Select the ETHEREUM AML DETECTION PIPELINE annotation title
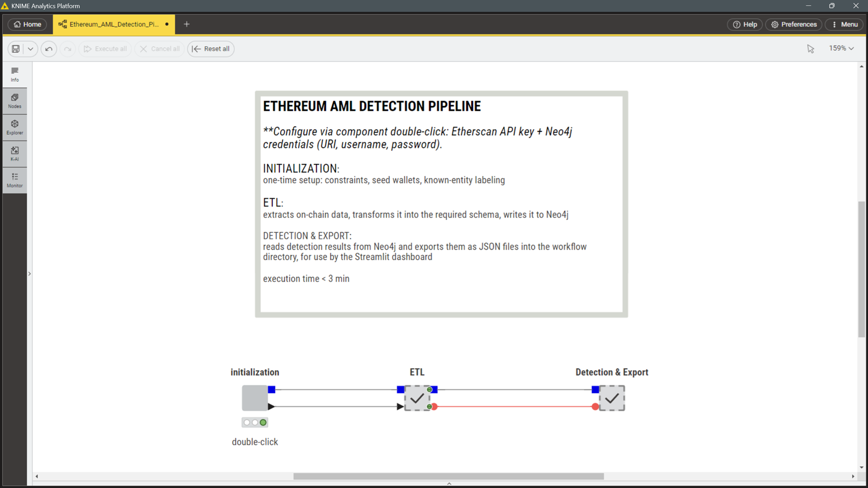 point(372,106)
